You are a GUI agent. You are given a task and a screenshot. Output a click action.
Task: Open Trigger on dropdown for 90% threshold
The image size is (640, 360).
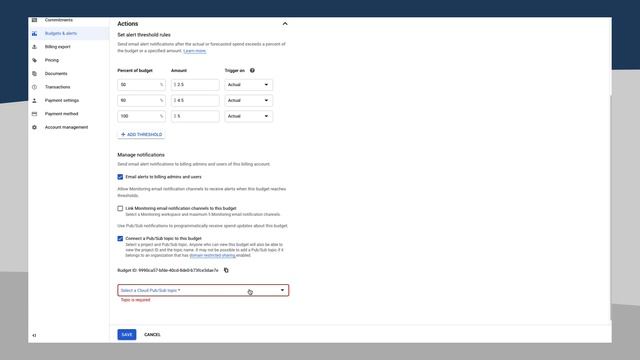(x=249, y=100)
